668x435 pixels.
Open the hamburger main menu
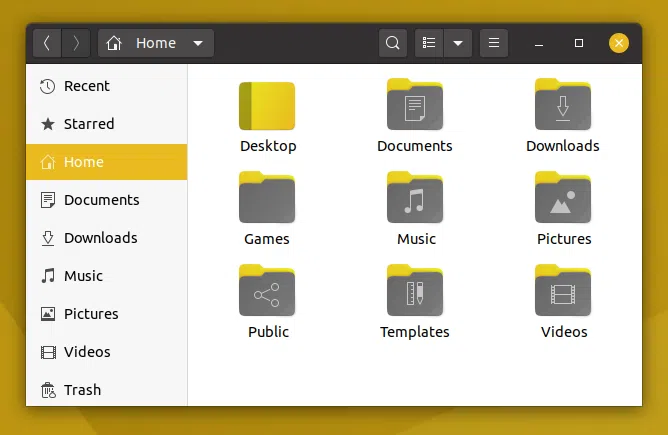[x=493, y=43]
